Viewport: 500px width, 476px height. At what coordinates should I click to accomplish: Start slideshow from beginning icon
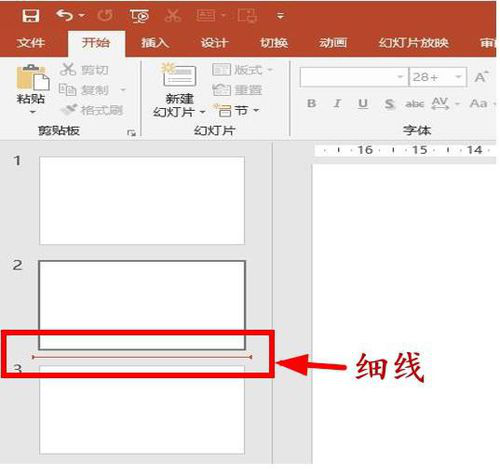tap(139, 16)
